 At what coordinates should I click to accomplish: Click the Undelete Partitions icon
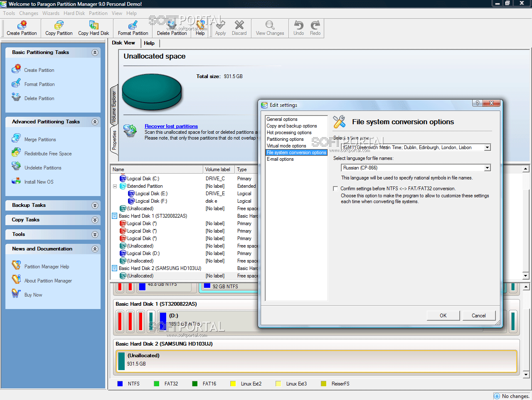coord(16,167)
